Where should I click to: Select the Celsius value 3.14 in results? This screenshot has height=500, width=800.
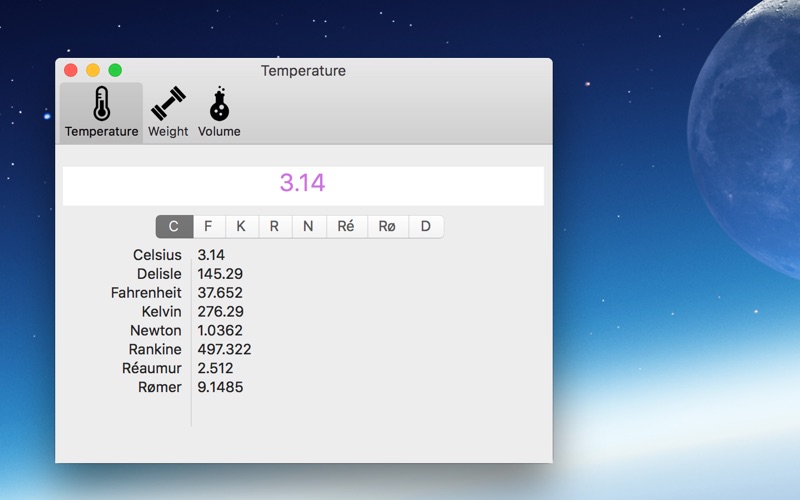click(x=211, y=255)
